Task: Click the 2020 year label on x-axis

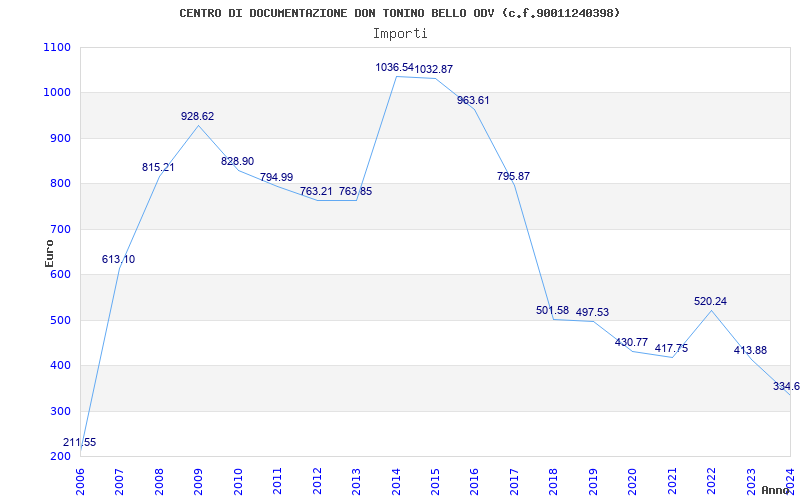Action: (633, 481)
